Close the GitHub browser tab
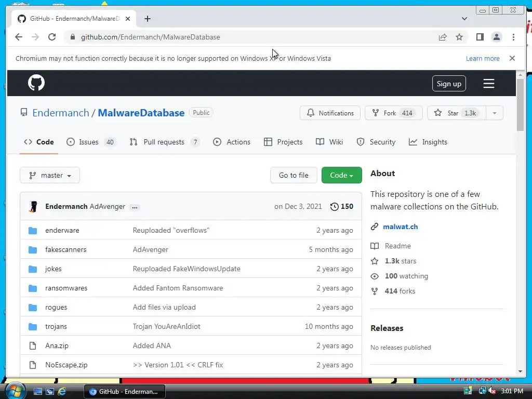The width and height of the screenshot is (532, 399). (128, 19)
